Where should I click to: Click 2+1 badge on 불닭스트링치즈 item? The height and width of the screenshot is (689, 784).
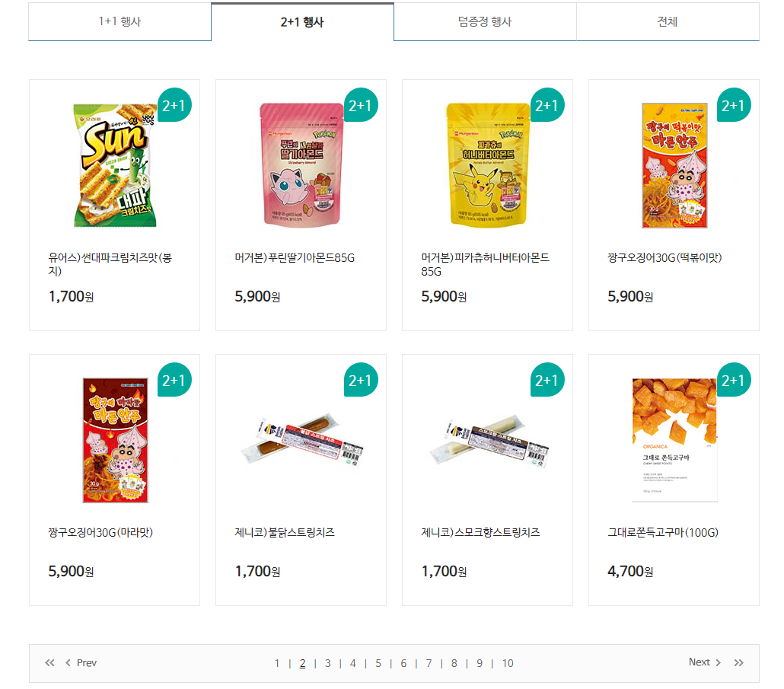click(x=361, y=380)
